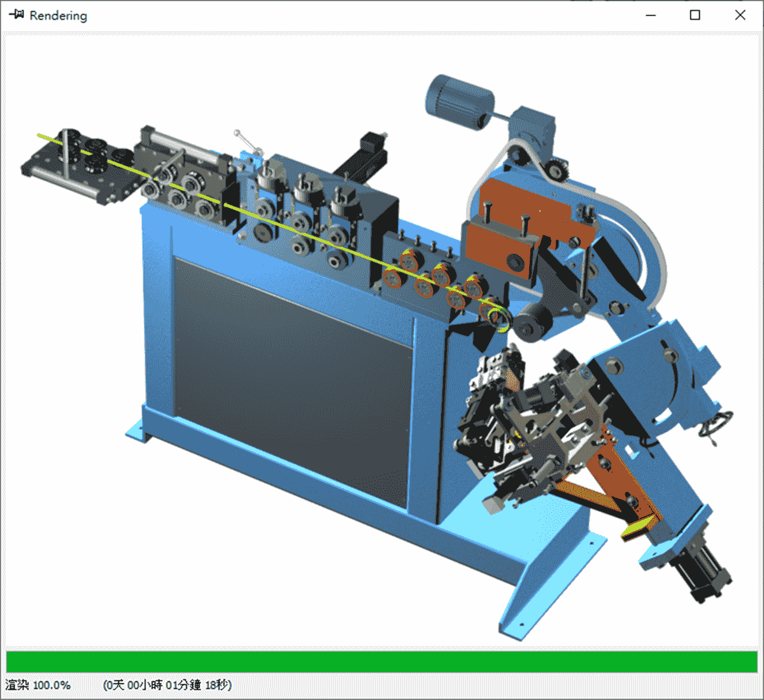Minimize the Rendering window
Image resolution: width=764 pixels, height=700 pixels.
[651, 15]
